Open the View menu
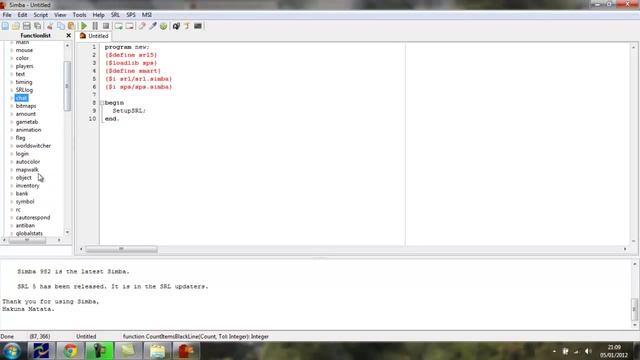Screen dimensions: 640x360 [60, 15]
